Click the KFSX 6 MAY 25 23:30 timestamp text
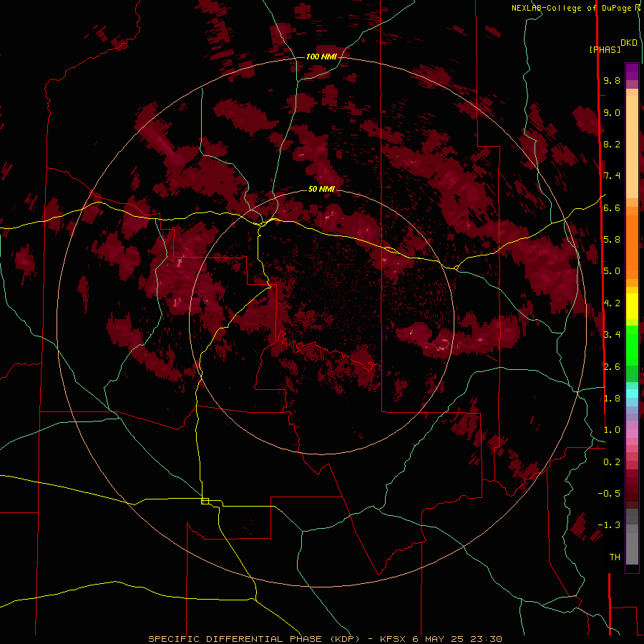 [x=441, y=639]
